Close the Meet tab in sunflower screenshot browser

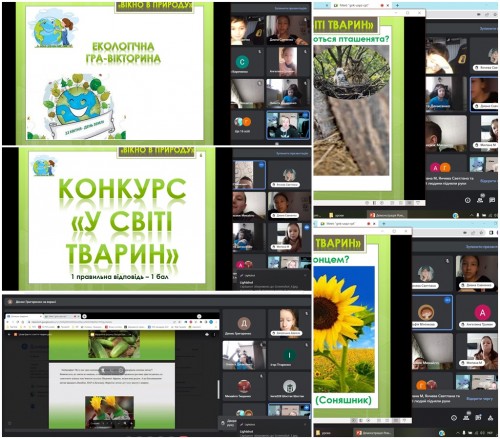tap(373, 224)
